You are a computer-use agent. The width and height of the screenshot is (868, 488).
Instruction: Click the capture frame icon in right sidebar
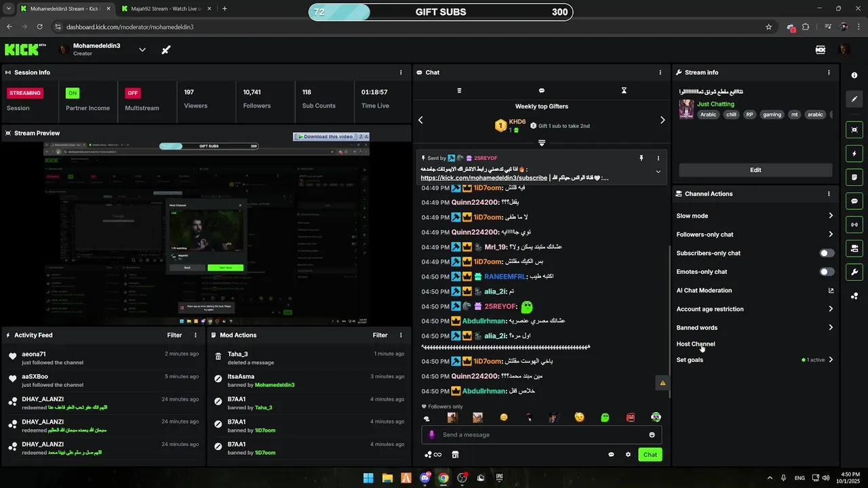point(854,130)
